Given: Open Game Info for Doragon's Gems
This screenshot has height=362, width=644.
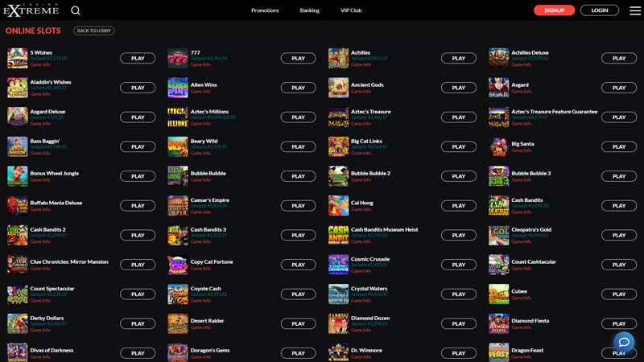Looking at the screenshot, I should 200,356.
